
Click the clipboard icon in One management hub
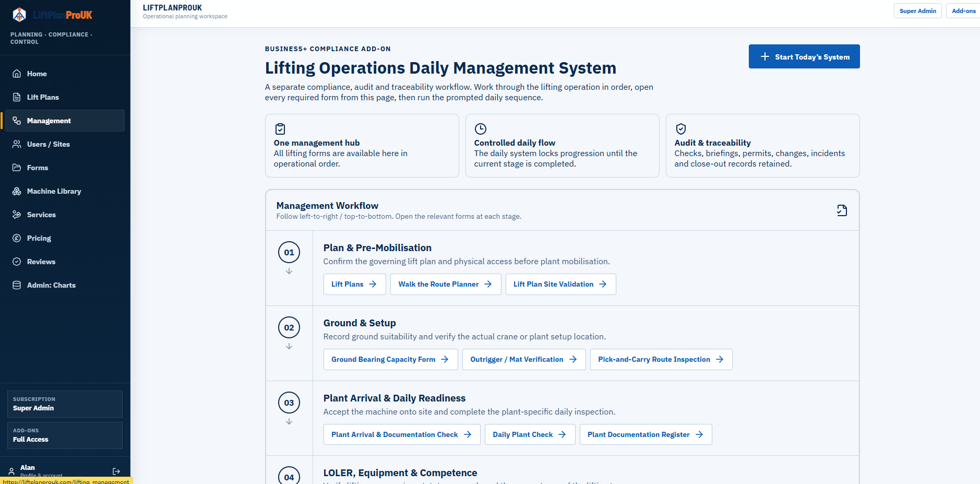280,129
